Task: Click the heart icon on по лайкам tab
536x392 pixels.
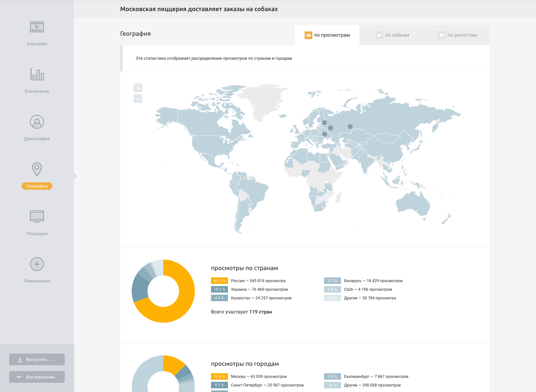Action: [x=379, y=35]
